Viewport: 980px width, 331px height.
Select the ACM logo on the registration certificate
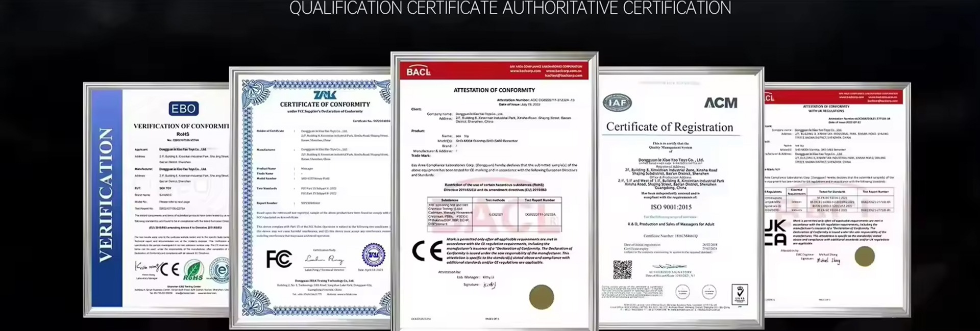(721, 103)
